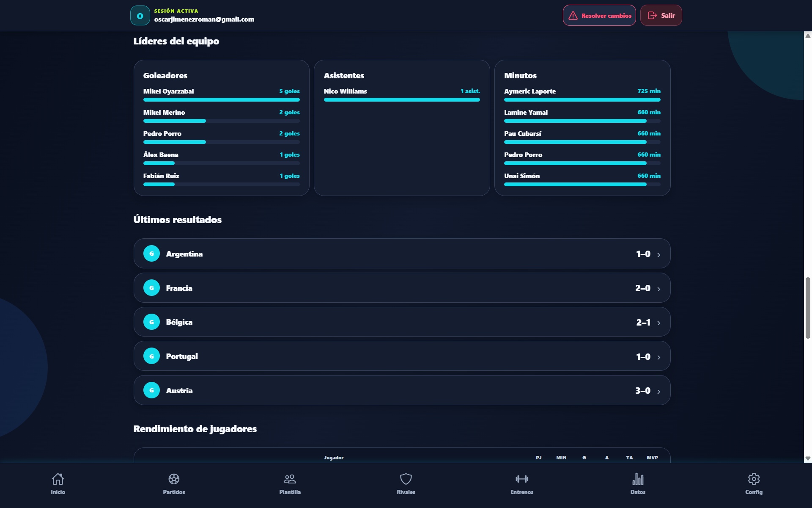Click the name Lamine Yamal

pyautogui.click(x=526, y=113)
